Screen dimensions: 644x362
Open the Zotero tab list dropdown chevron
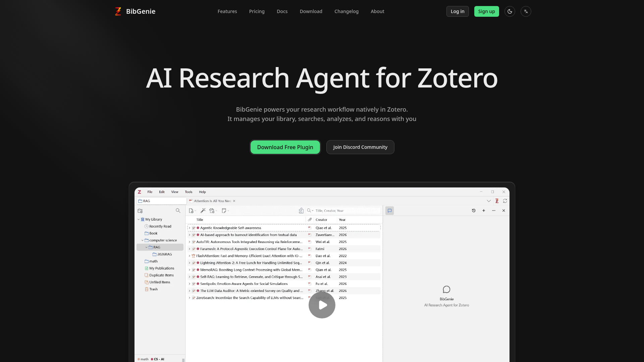[489, 201]
